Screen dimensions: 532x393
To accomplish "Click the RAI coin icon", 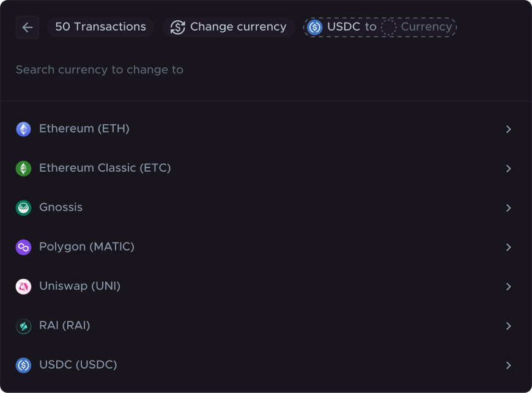I will [x=23, y=326].
